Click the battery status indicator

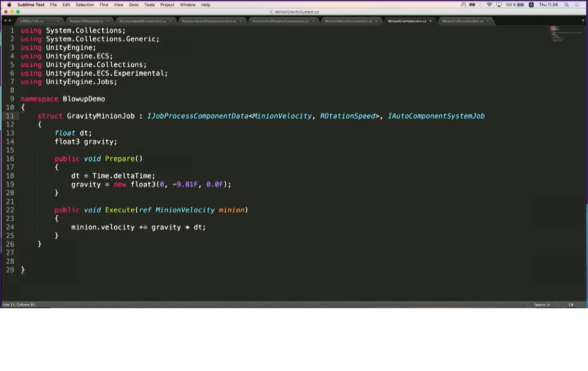pyautogui.click(x=515, y=5)
